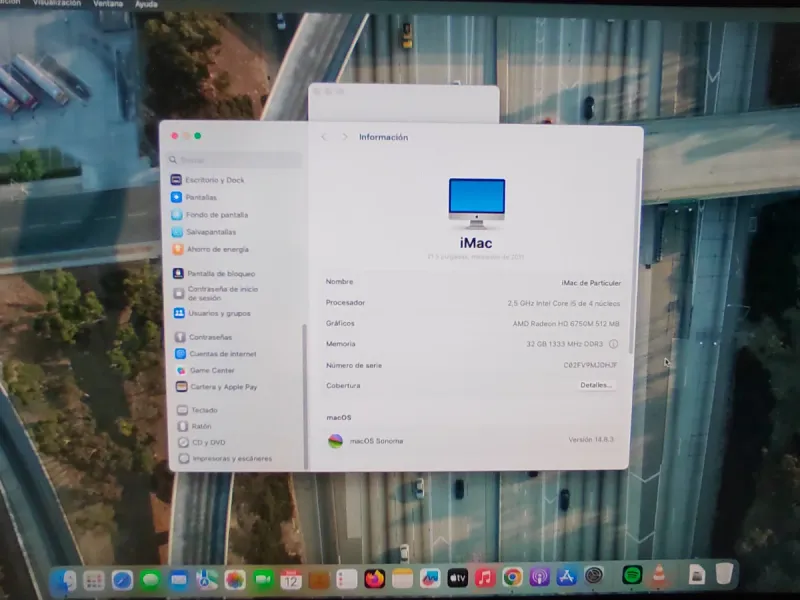
Task: Launch Google Chrome from the Dock
Action: click(512, 577)
